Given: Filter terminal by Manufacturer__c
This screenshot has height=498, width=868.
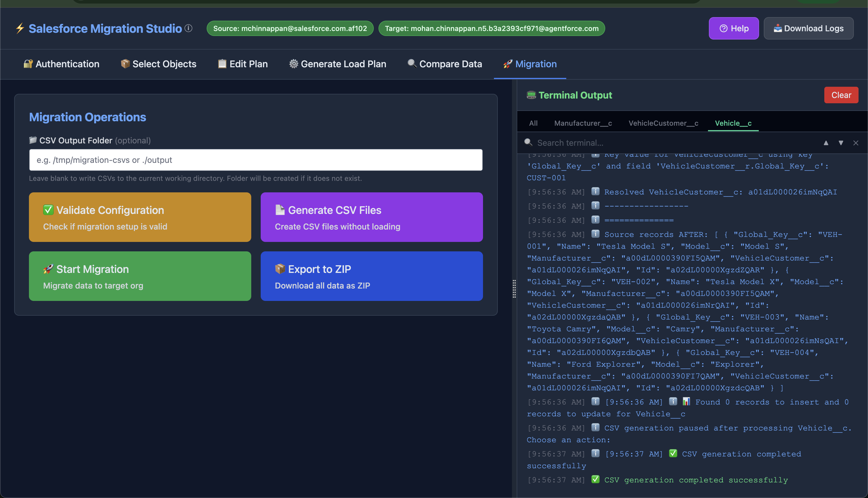Looking at the screenshot, I should 583,123.
